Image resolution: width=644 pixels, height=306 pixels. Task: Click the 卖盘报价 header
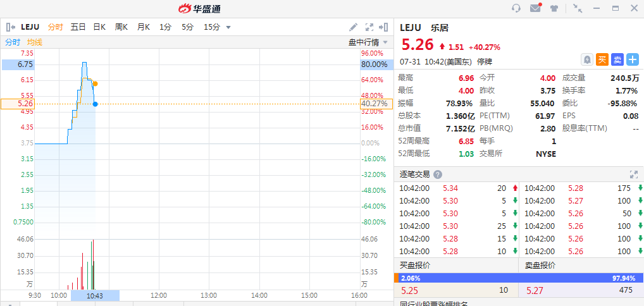(540, 265)
